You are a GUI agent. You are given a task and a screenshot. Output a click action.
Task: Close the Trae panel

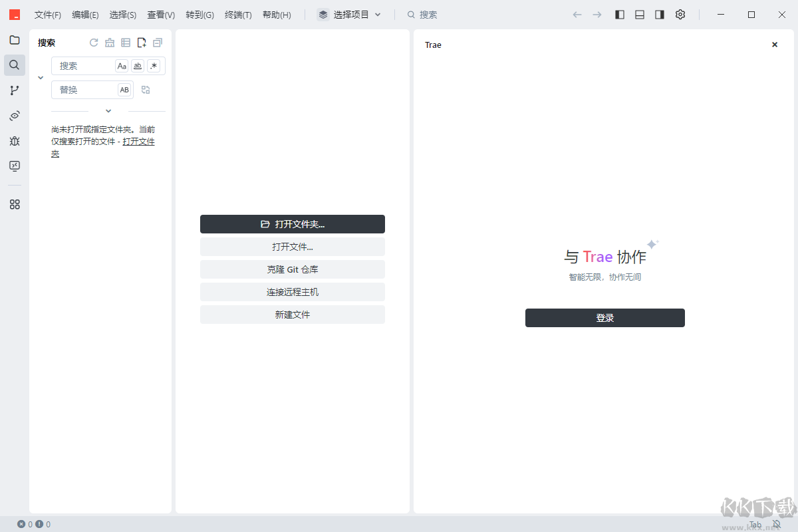point(775,45)
